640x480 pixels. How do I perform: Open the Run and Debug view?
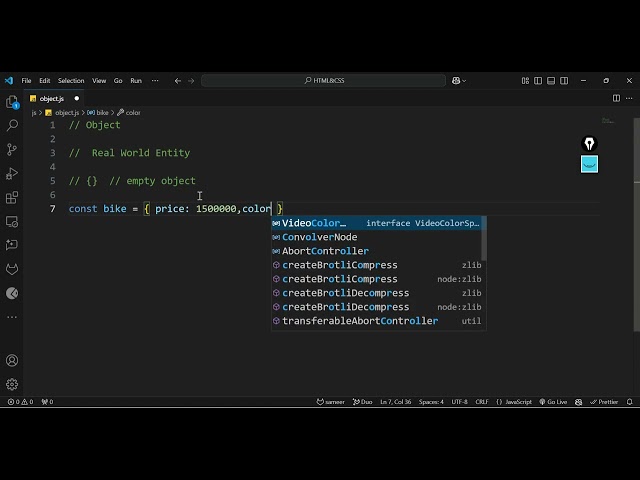[x=12, y=173]
